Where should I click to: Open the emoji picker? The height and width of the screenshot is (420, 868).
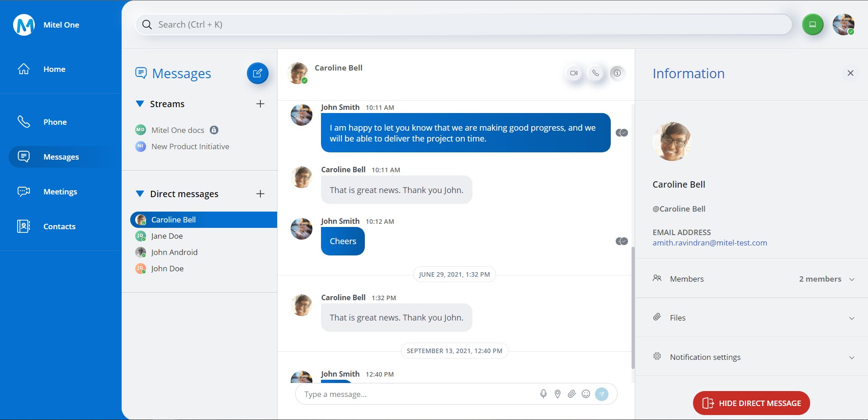[x=586, y=394]
